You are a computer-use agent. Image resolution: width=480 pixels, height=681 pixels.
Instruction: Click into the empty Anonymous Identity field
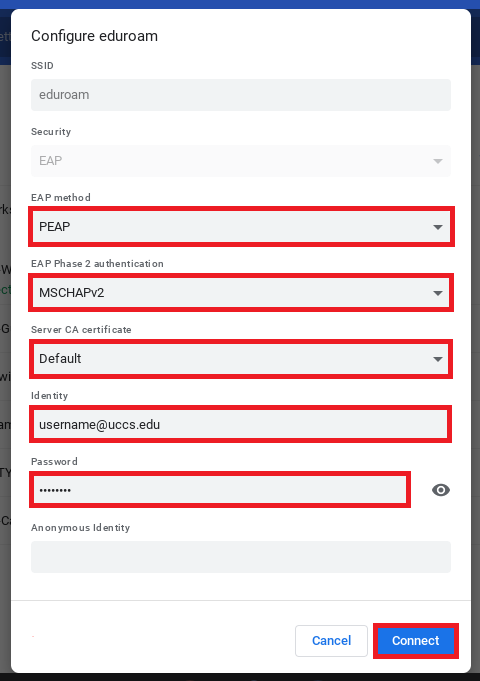[241, 557]
